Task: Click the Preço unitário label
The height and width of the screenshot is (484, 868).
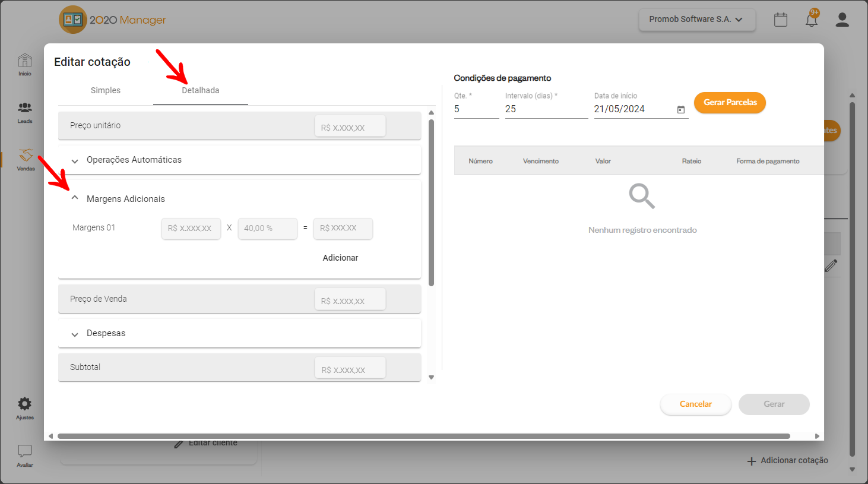Action: click(95, 126)
